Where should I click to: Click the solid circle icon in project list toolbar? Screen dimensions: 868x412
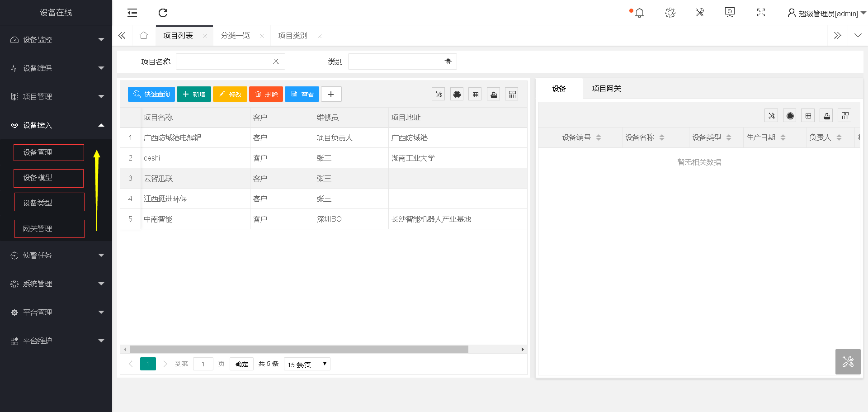(x=457, y=94)
